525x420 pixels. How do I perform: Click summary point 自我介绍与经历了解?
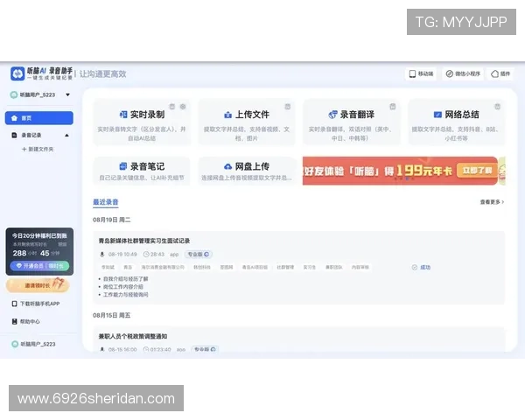pos(125,278)
